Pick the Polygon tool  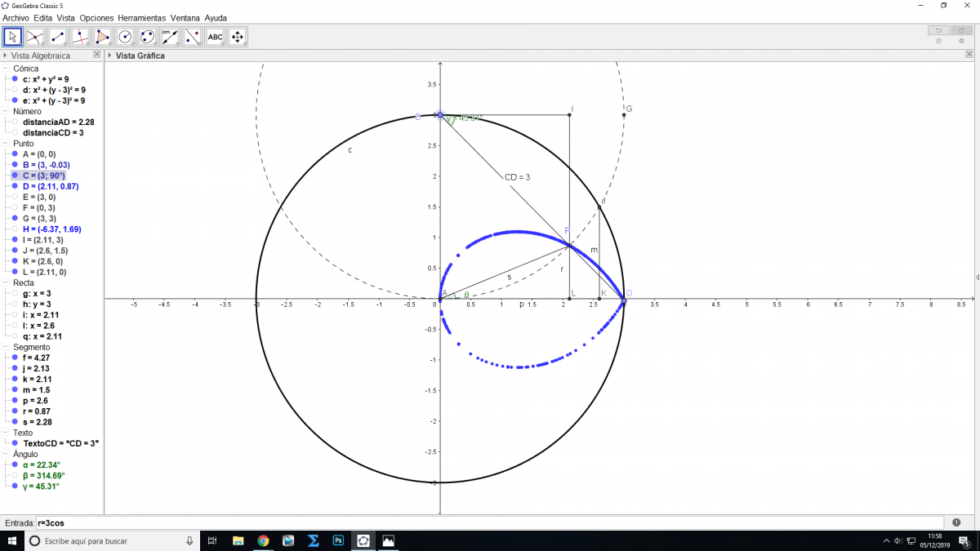click(x=102, y=37)
